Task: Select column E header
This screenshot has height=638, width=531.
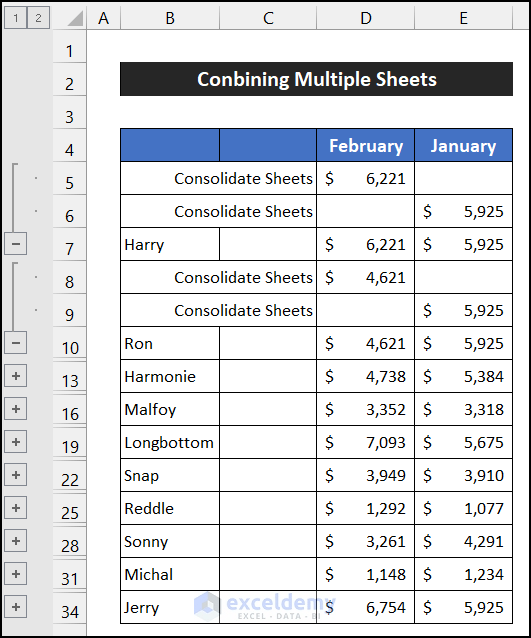Action: coord(463,18)
